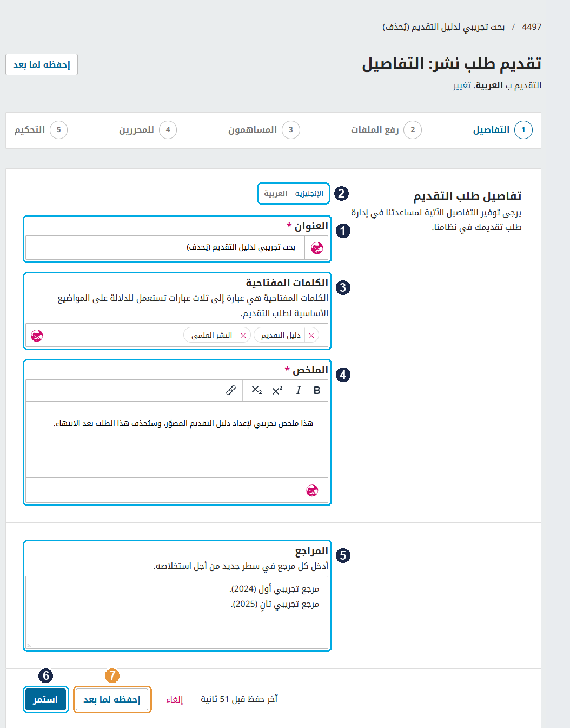The image size is (570, 728).
Task: Click the bottom إحفظه لما بعد button
Action: point(112,699)
